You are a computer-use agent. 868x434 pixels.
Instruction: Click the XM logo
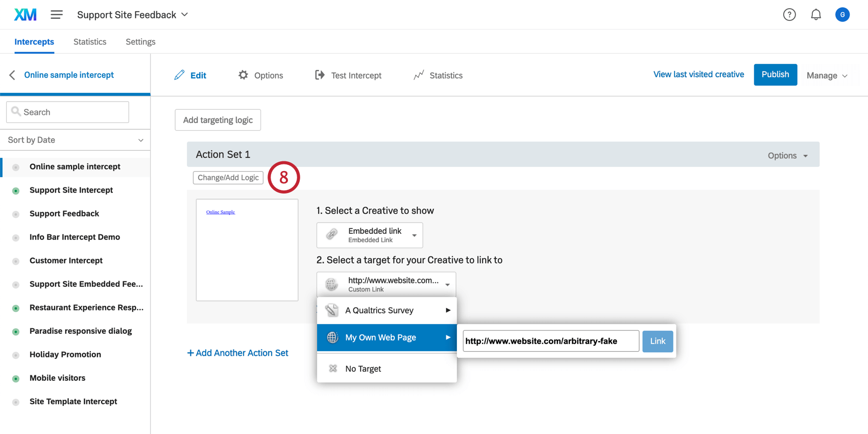(25, 15)
